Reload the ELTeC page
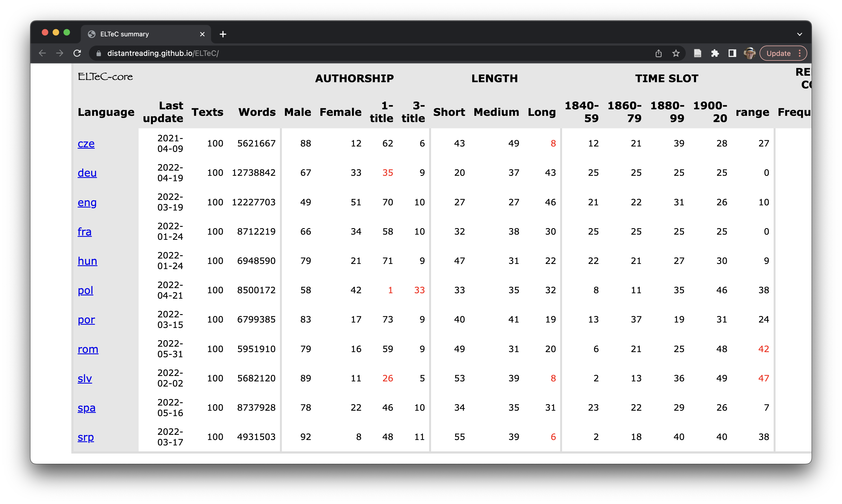 pyautogui.click(x=77, y=53)
